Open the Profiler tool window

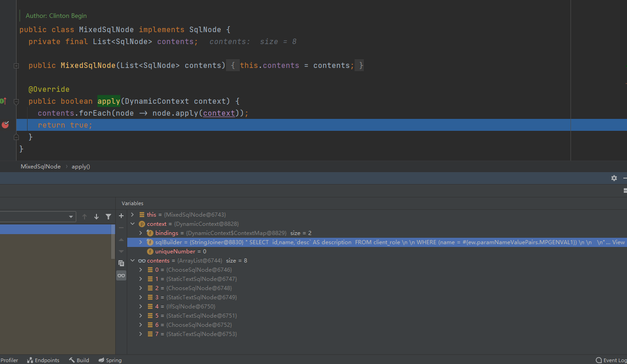(x=9, y=360)
